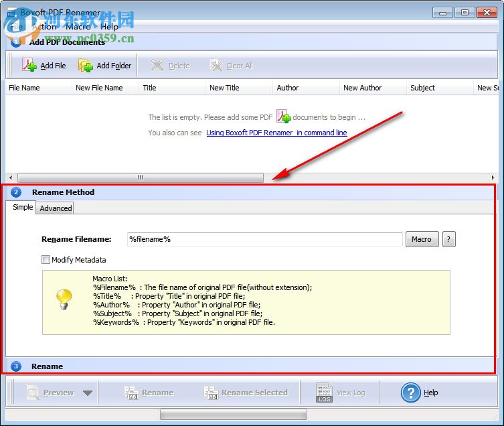Click the right scroll arrow of file list
The image size is (504, 426).
(493, 177)
